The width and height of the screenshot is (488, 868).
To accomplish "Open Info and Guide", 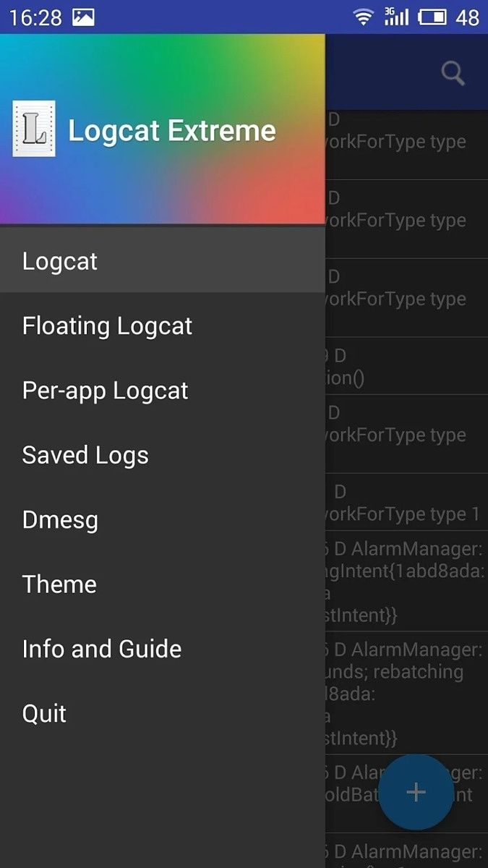I will point(102,649).
